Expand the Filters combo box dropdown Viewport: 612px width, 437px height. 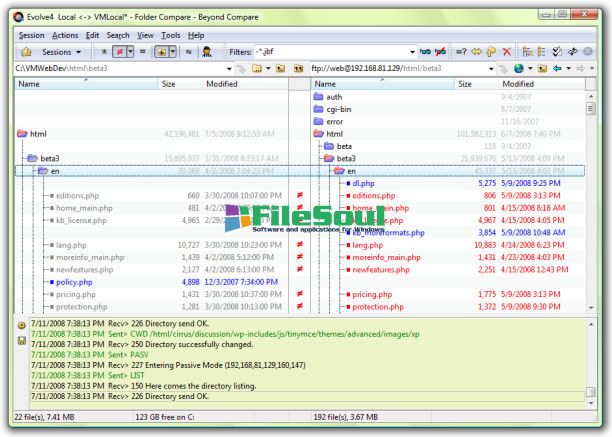click(414, 51)
